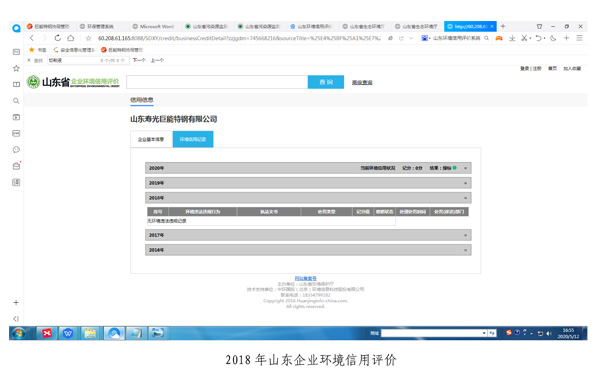This screenshot has height=381, width=600.
Task: Toggle night mode moon icon
Action: tap(553, 38)
